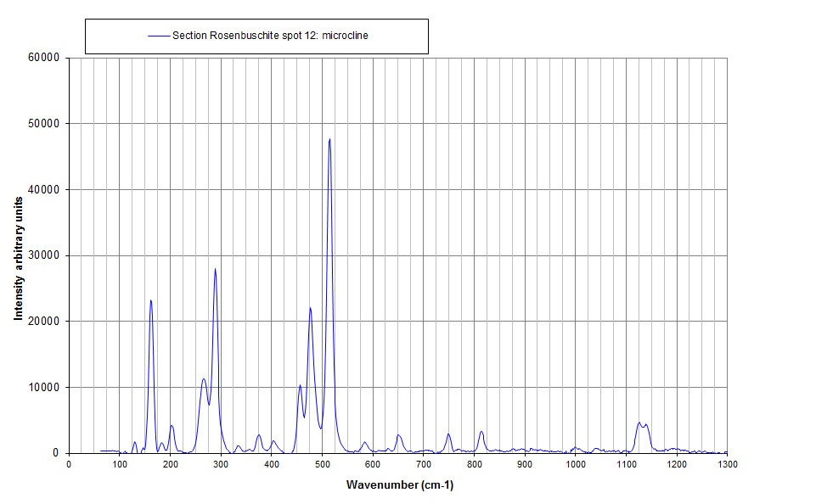Select the Wavenumber (cm-1) axis title
The image size is (816, 504).
click(399, 485)
